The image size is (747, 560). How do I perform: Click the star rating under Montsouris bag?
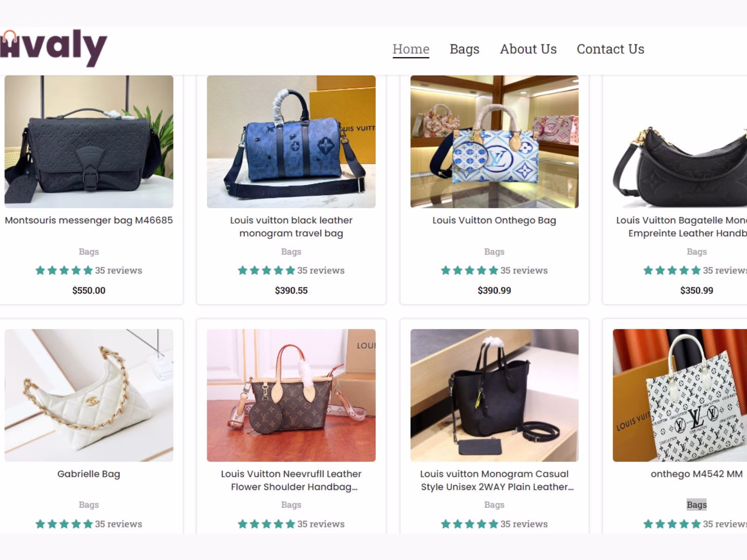(x=64, y=270)
